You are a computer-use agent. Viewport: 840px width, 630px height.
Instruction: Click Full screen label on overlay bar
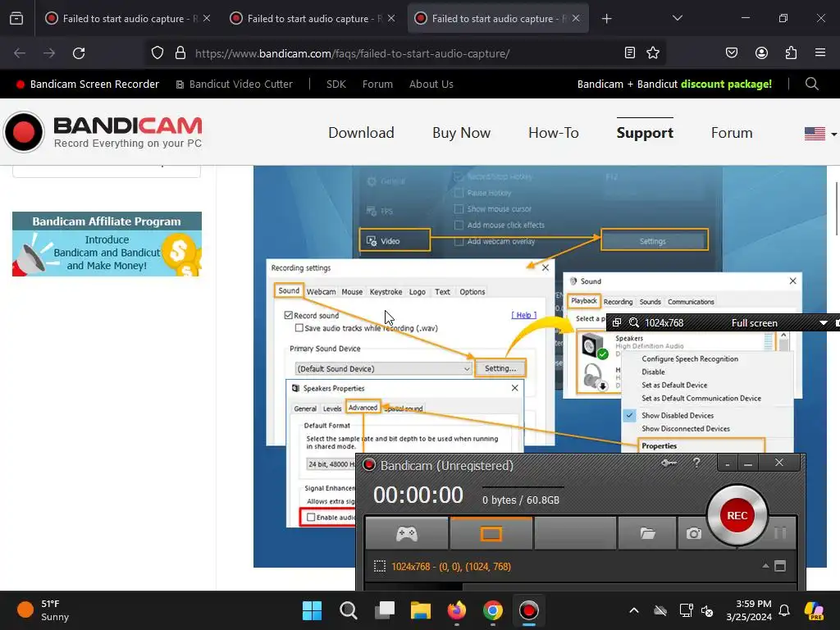tap(755, 322)
